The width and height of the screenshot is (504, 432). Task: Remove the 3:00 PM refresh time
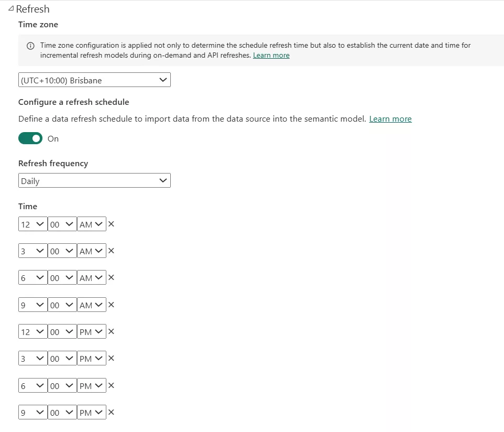111,358
